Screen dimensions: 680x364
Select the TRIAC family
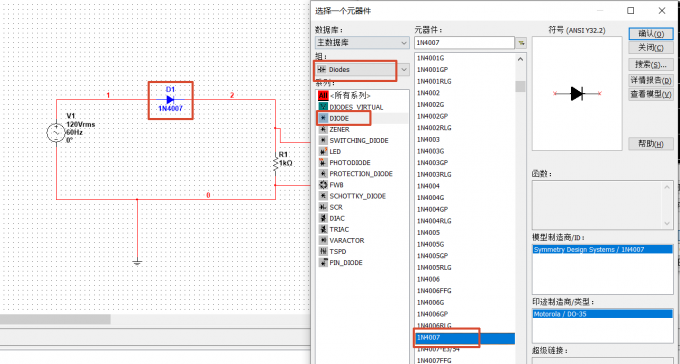[x=339, y=230]
